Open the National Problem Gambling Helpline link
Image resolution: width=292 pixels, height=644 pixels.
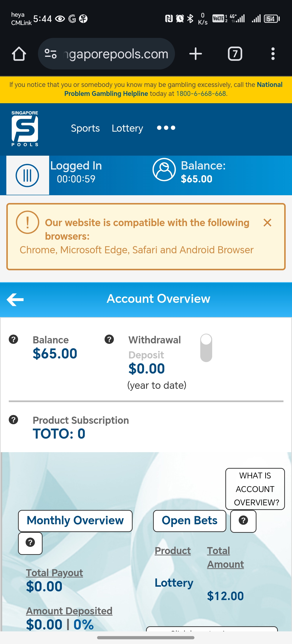(x=173, y=89)
